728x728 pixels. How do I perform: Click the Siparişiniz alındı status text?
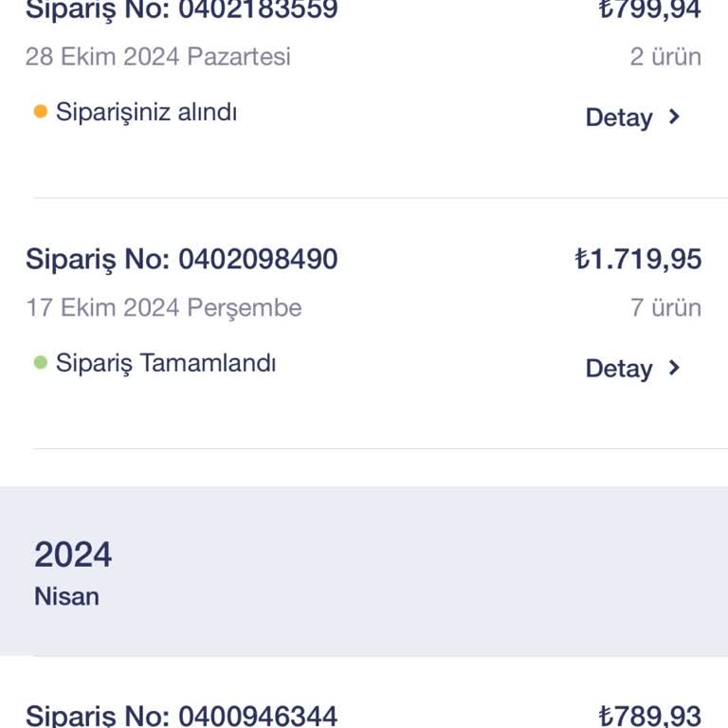146,112
